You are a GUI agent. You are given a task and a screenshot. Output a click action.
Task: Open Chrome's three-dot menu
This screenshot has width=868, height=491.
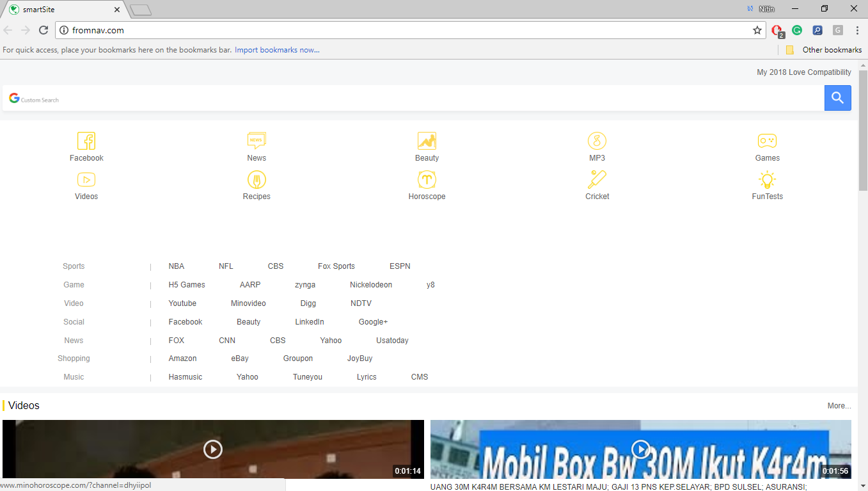pyautogui.click(x=857, y=30)
